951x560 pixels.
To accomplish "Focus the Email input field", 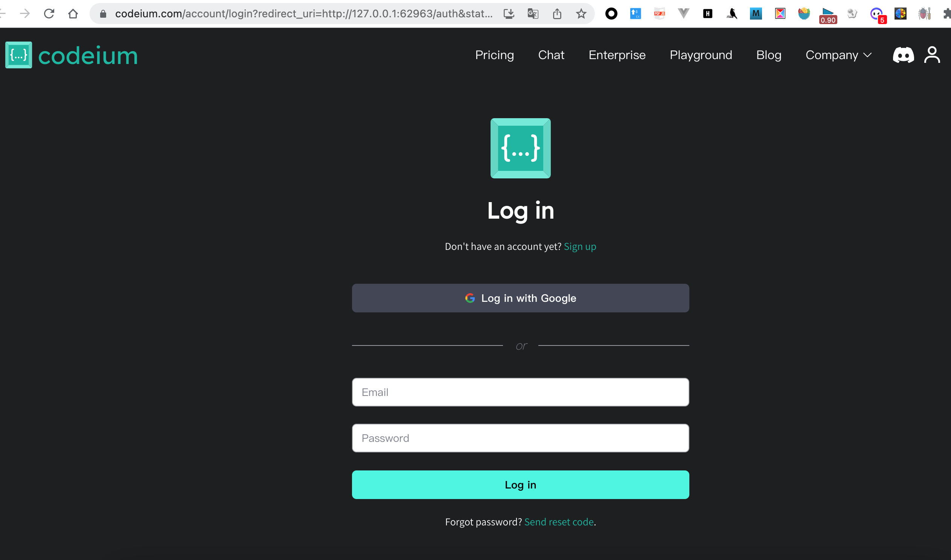I will click(520, 392).
